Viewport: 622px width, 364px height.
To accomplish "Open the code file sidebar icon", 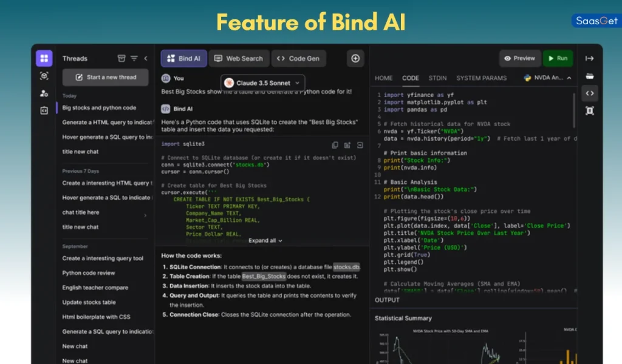I will (x=44, y=110).
